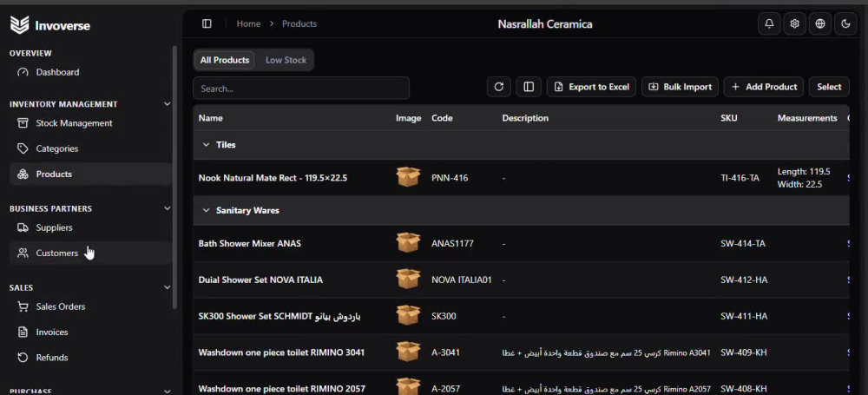
Task: Click the Products boxes icon
Action: click(23, 174)
